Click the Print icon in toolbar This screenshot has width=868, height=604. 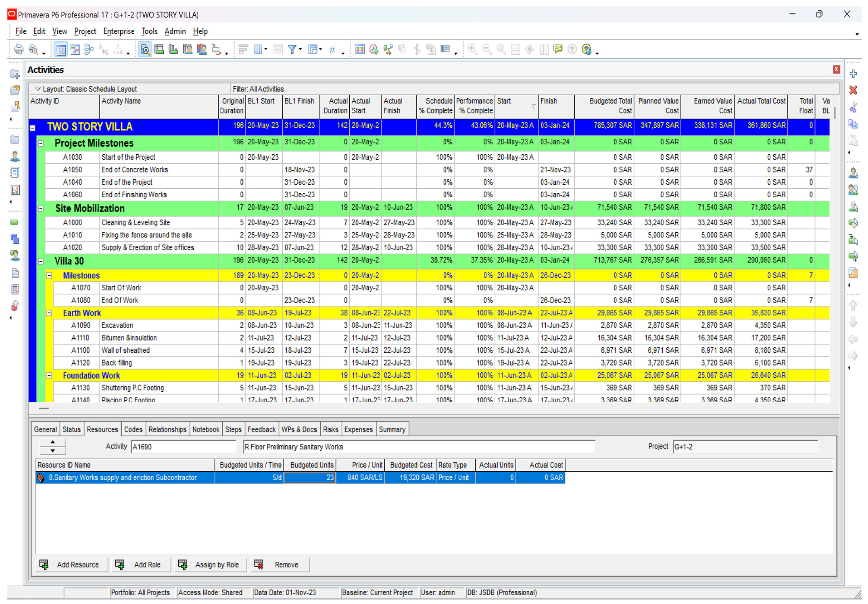(x=19, y=49)
